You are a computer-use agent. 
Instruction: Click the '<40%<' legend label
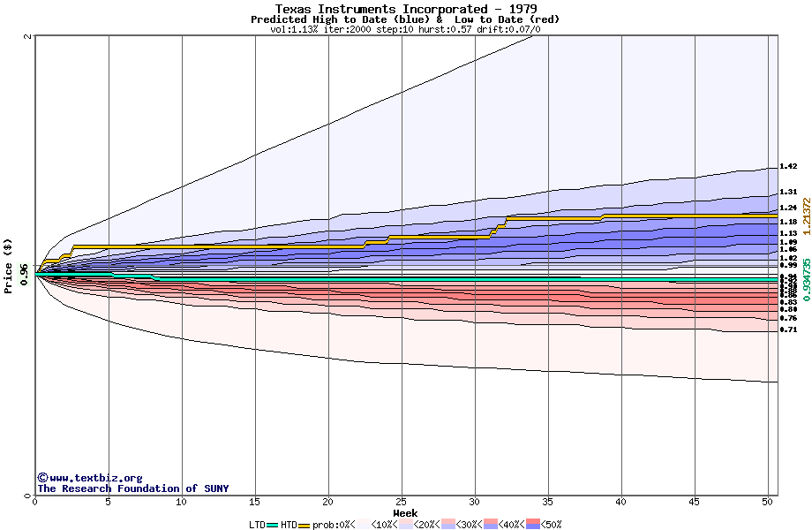tap(512, 525)
